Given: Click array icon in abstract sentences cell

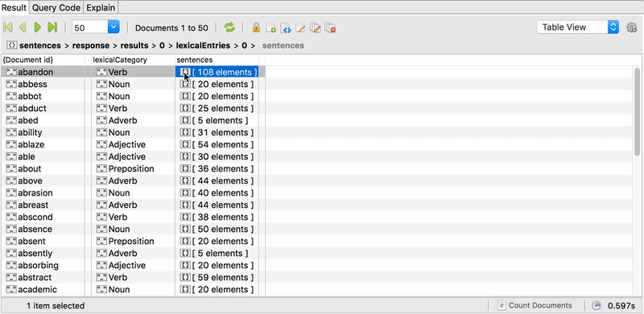Looking at the screenshot, I should pos(186,278).
